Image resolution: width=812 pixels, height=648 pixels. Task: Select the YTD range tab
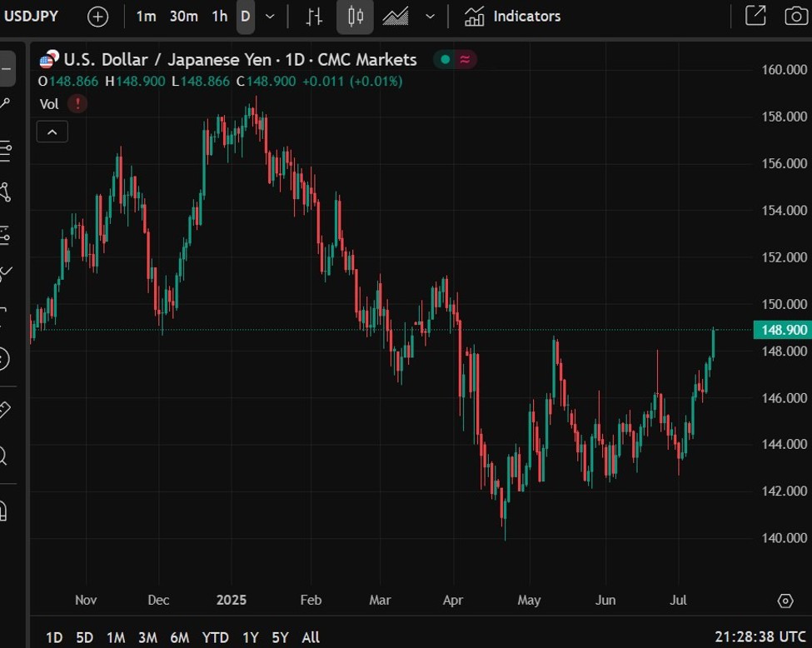tap(215, 637)
